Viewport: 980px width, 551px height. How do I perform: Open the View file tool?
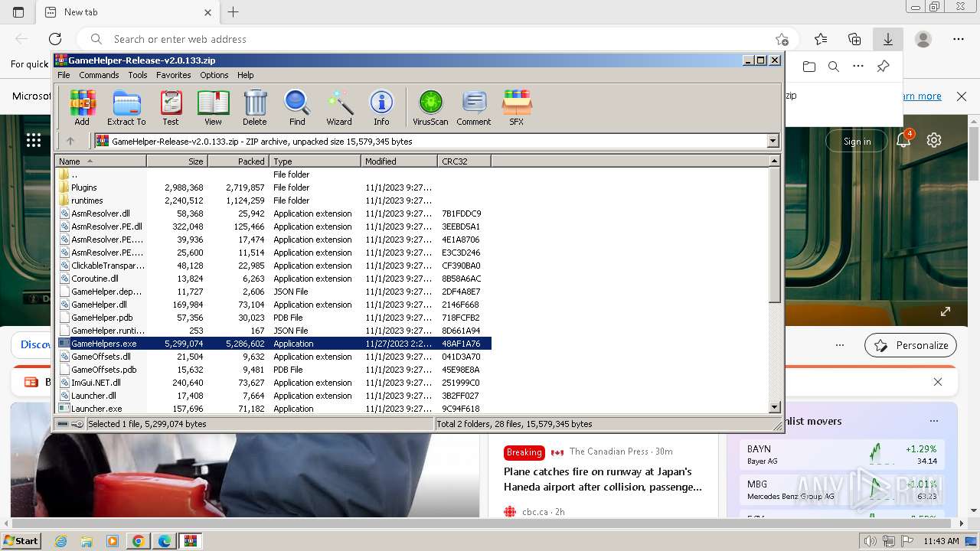213,107
